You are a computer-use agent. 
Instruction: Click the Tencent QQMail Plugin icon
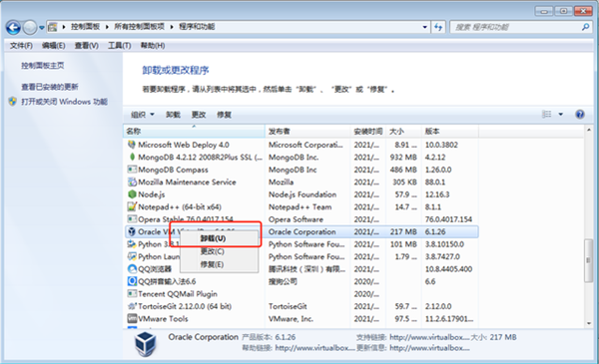132,294
